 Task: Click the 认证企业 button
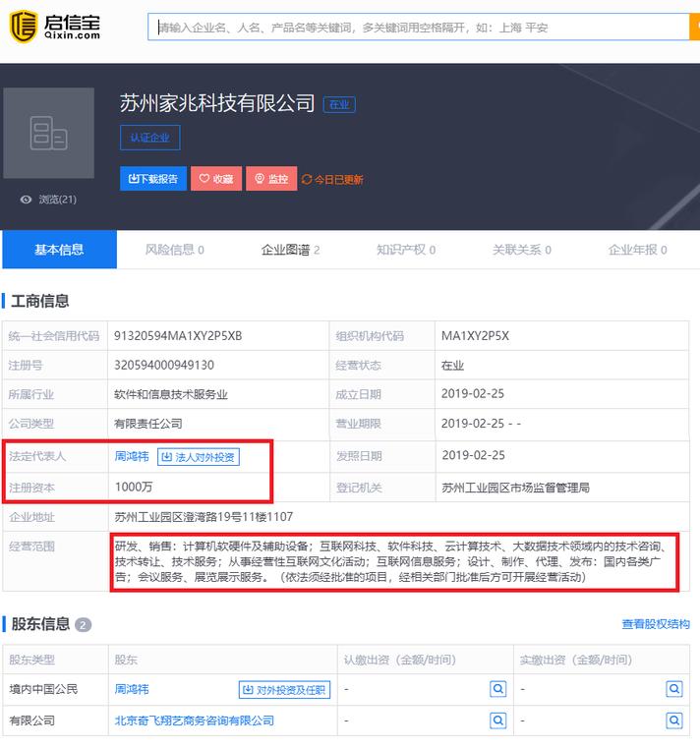(150, 138)
